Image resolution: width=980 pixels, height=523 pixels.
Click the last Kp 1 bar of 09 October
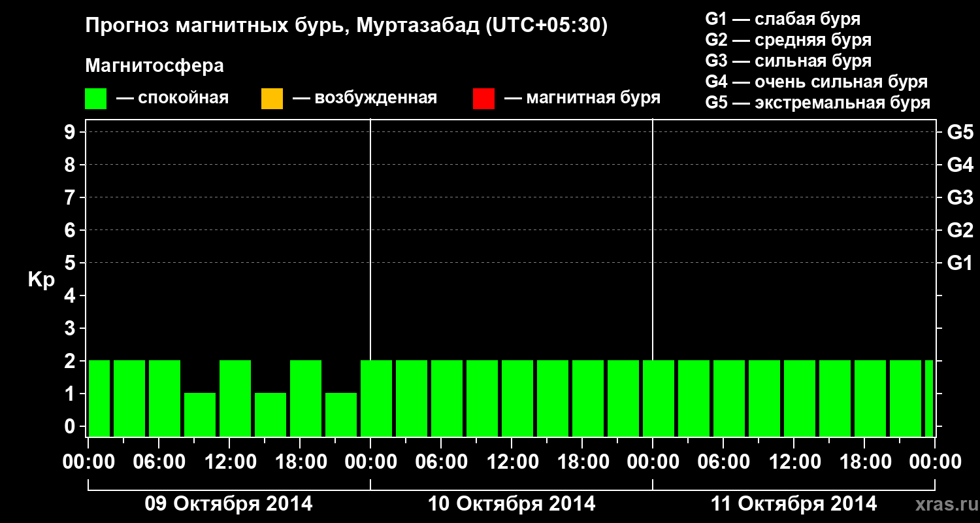[x=341, y=414]
